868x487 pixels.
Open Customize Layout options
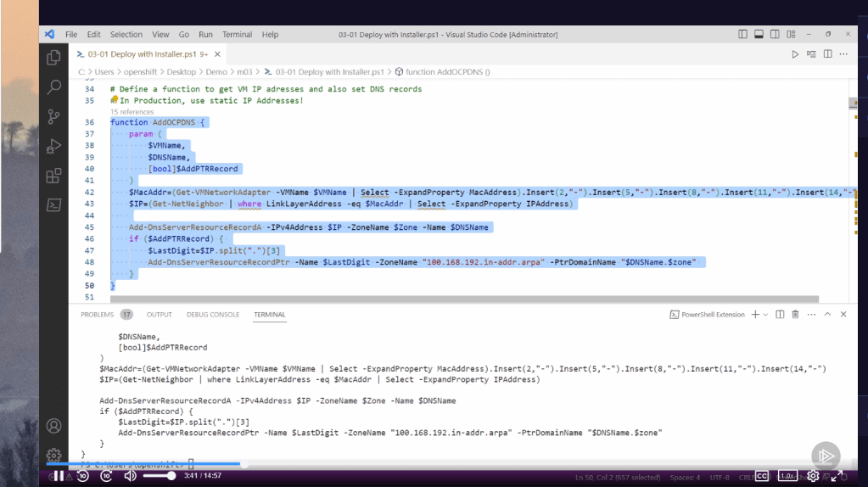tap(791, 34)
